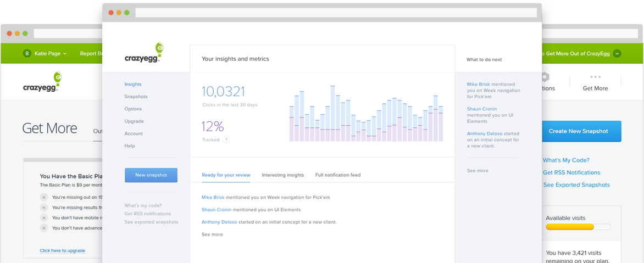This screenshot has width=644, height=263.
Task: Click the address bar of the front browser window
Action: 336,13
